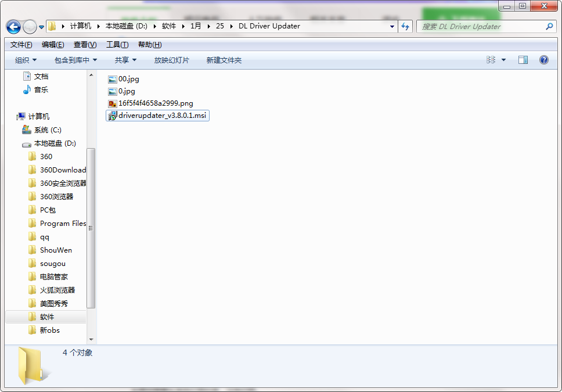
Task: Navigate to 1月 in the address path
Action: click(x=196, y=26)
